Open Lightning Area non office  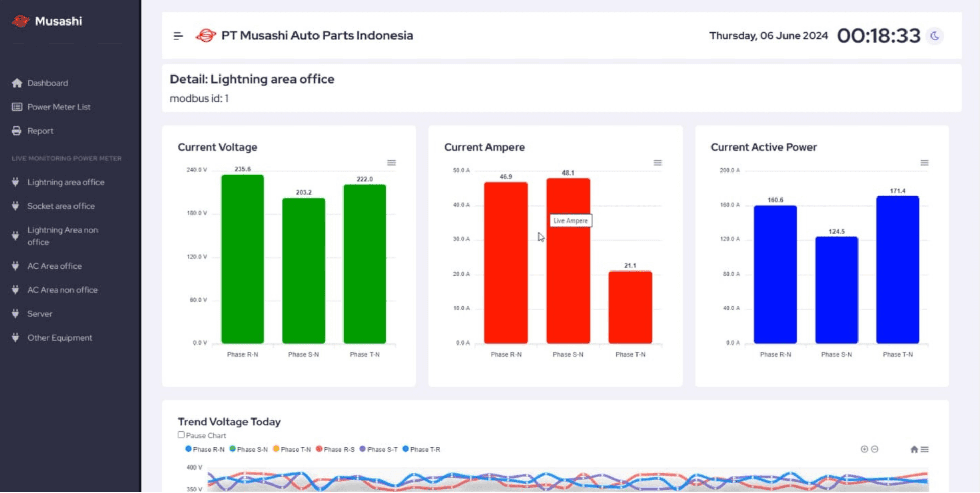point(62,236)
